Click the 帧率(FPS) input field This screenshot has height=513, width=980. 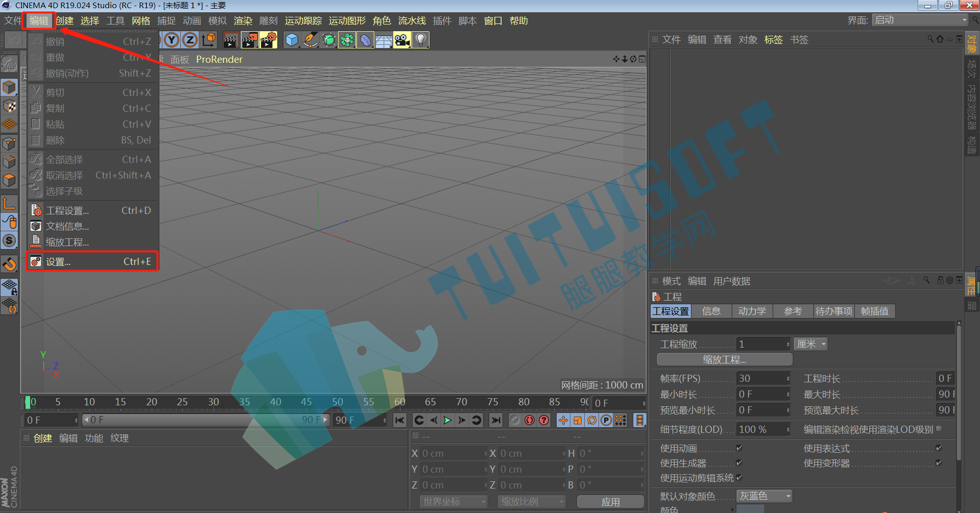pyautogui.click(x=763, y=378)
